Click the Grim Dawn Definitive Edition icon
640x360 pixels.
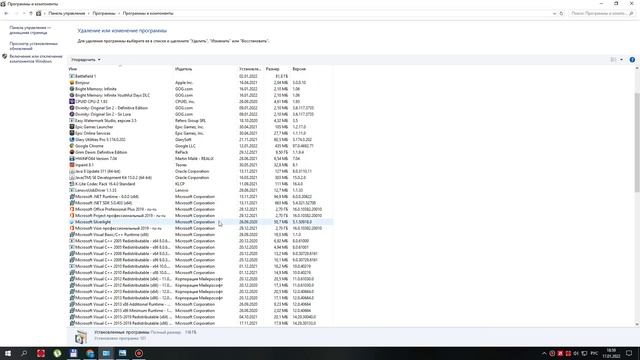[72, 152]
